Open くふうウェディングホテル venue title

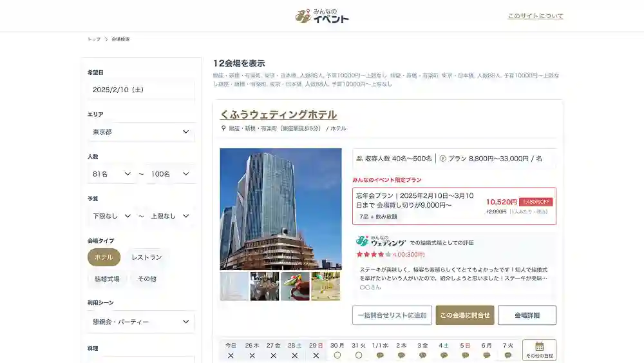(278, 114)
